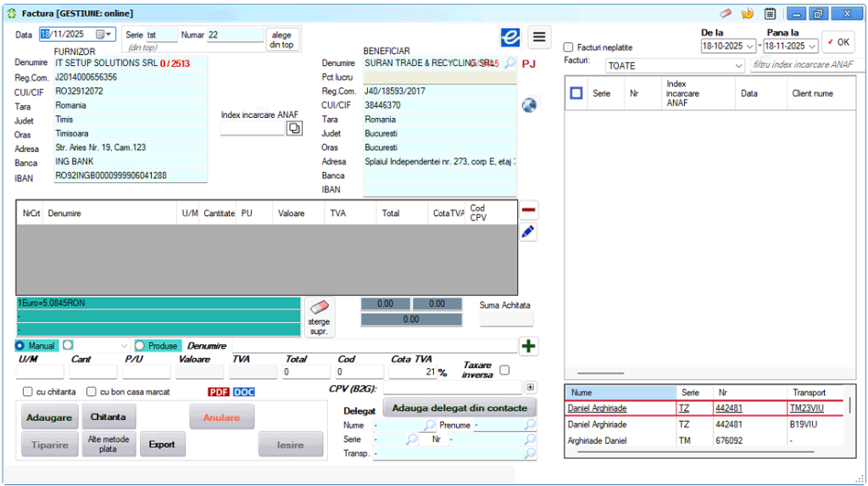Open the hamburger menu button
Image resolution: width=868 pixels, height=486 pixels.
point(538,37)
